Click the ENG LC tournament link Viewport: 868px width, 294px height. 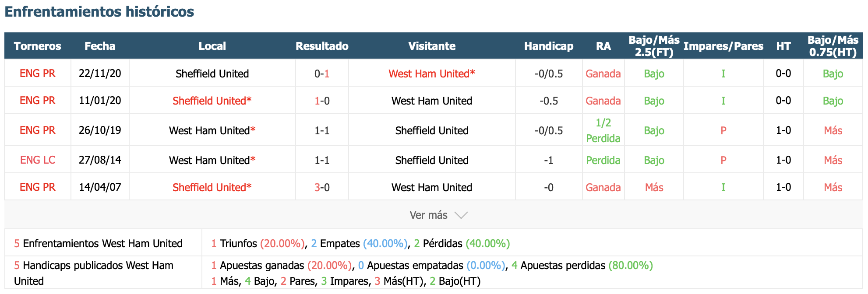pyautogui.click(x=38, y=160)
